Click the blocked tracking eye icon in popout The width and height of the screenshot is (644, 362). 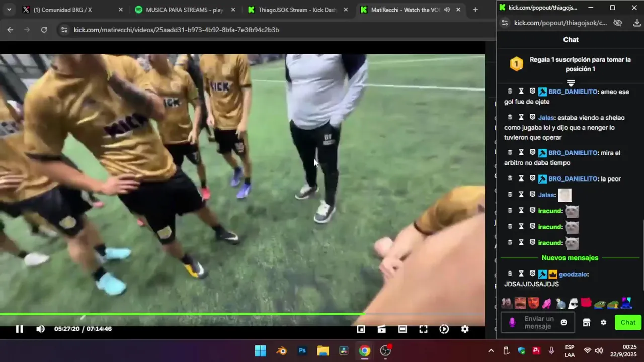(x=618, y=23)
